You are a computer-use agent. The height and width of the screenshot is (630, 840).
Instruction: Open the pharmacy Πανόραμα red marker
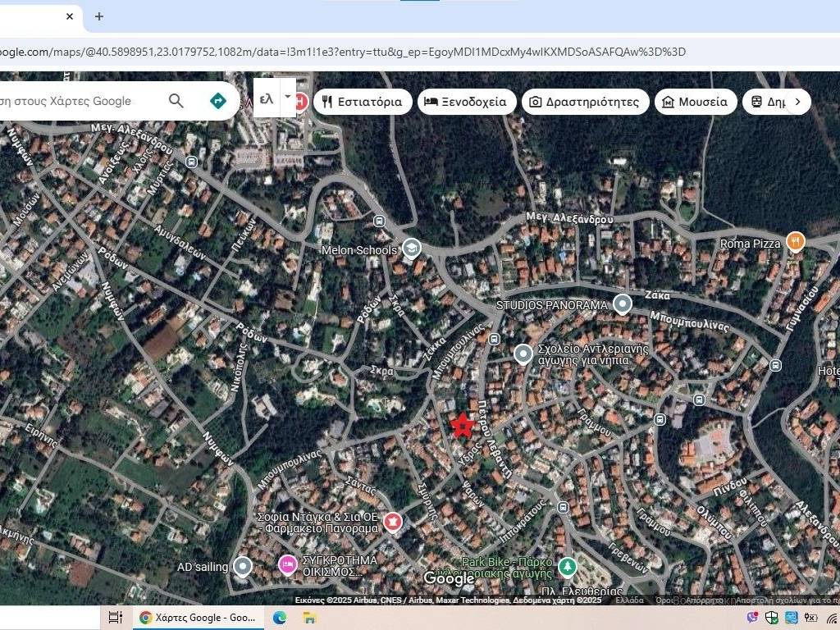point(393,522)
